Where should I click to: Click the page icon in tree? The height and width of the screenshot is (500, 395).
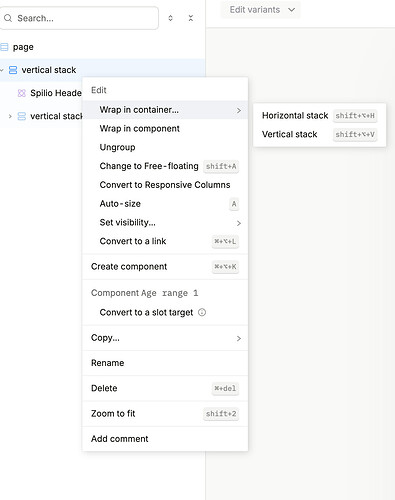[x=4, y=47]
